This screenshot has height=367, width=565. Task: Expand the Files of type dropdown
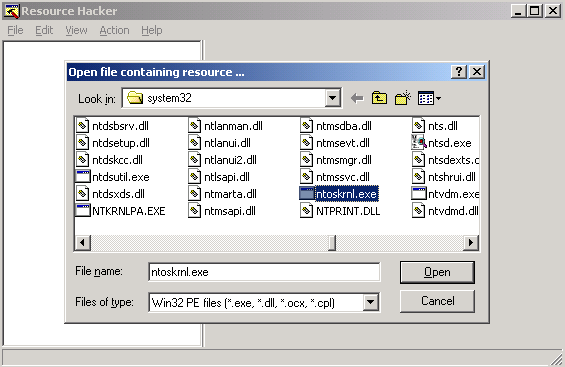371,302
